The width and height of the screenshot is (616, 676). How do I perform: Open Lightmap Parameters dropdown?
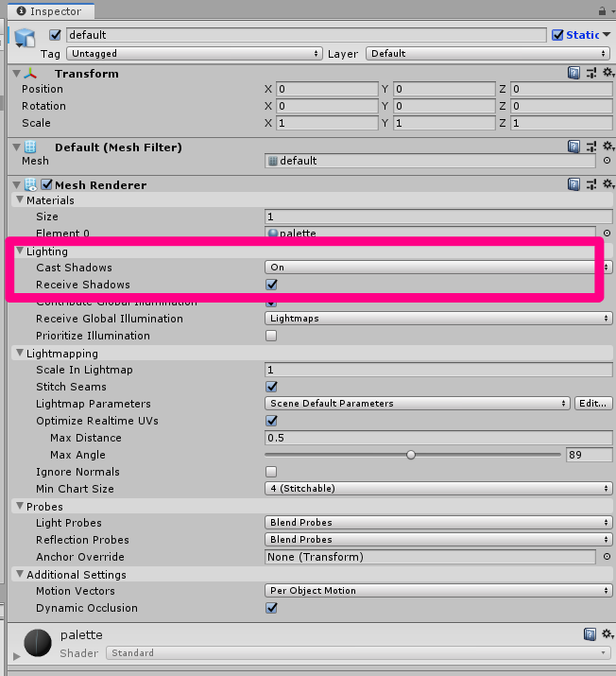[x=417, y=403]
